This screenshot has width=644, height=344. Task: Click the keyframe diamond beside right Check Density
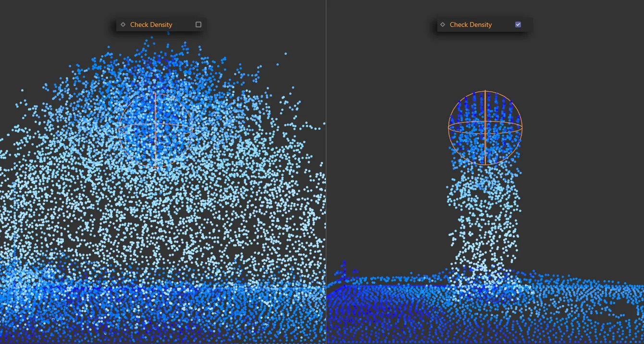(442, 24)
